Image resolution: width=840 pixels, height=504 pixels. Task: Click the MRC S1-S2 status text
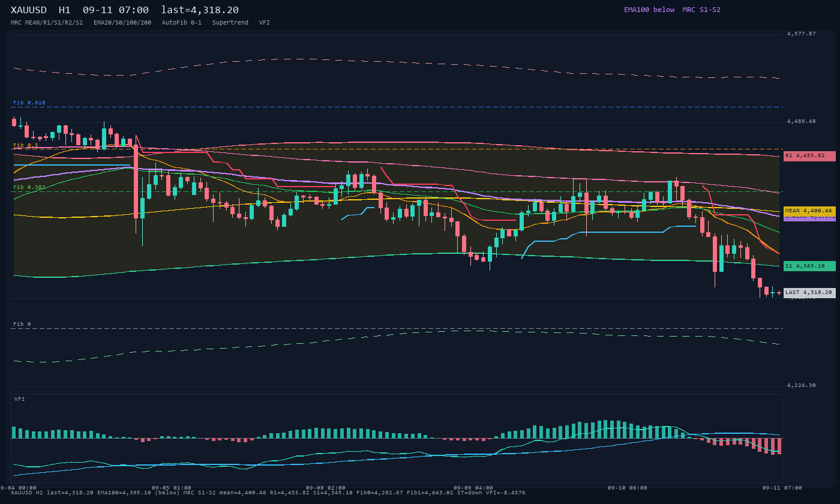[x=701, y=10]
